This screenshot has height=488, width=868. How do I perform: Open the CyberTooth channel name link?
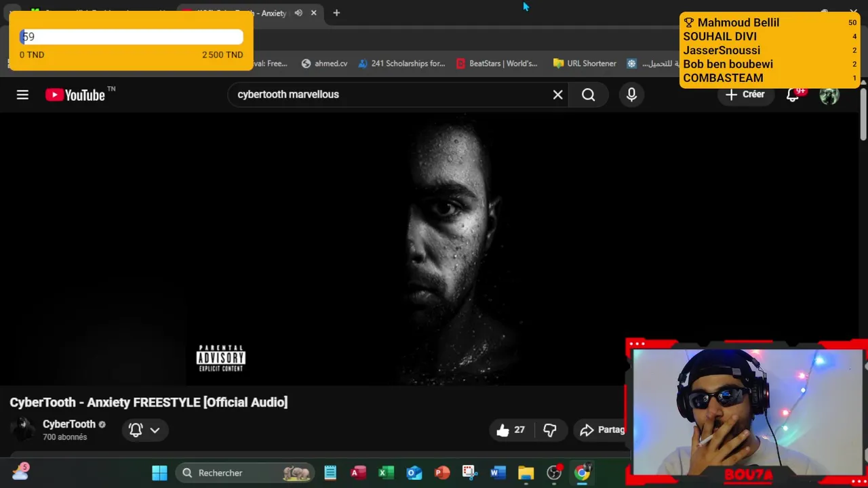tap(68, 424)
